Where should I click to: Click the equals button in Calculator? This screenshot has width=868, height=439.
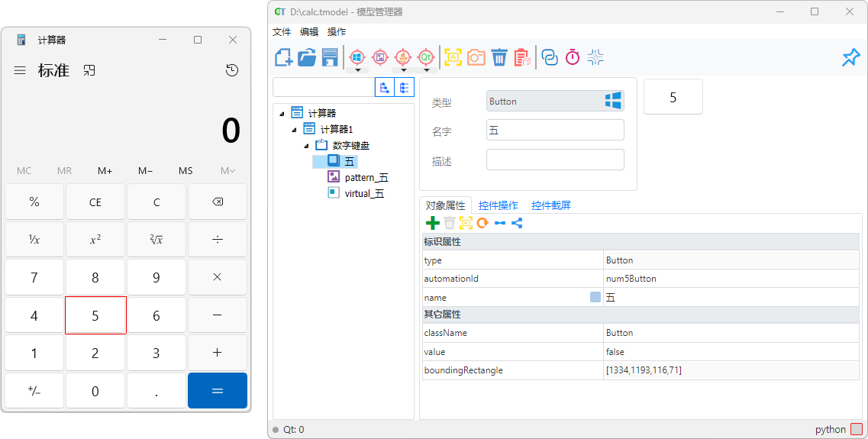click(x=218, y=390)
